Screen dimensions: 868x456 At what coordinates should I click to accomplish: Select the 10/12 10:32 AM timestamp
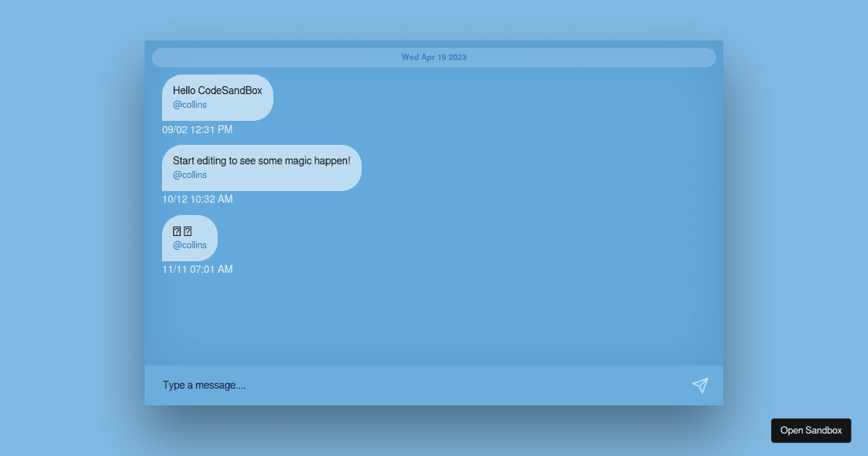[x=197, y=199]
